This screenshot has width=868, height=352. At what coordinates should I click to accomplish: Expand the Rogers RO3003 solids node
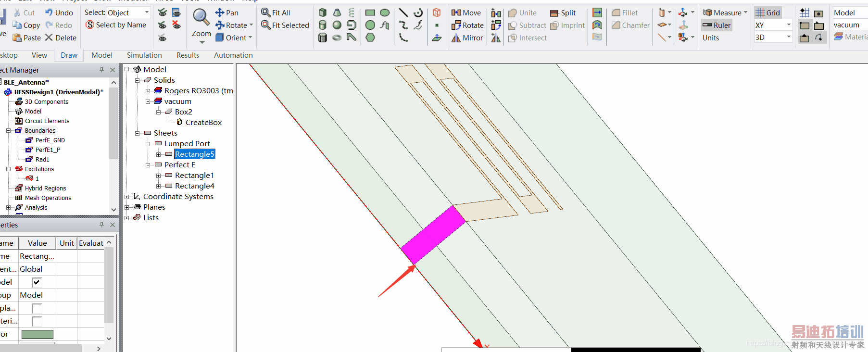[x=148, y=91]
